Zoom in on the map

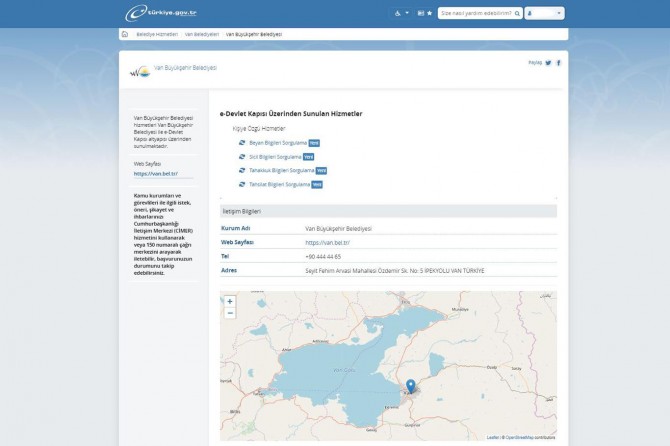click(x=230, y=301)
